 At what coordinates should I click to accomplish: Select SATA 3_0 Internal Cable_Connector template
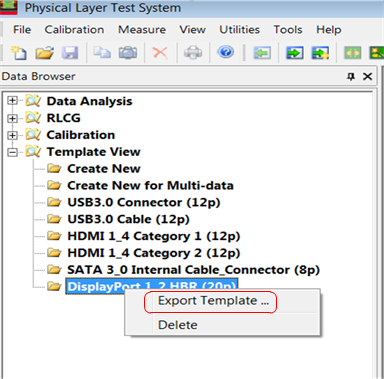[x=193, y=270]
